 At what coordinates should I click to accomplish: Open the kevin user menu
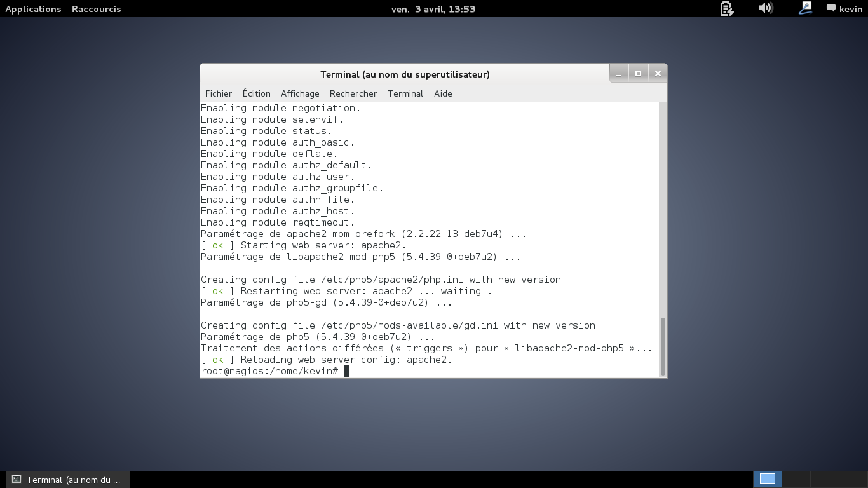point(844,9)
